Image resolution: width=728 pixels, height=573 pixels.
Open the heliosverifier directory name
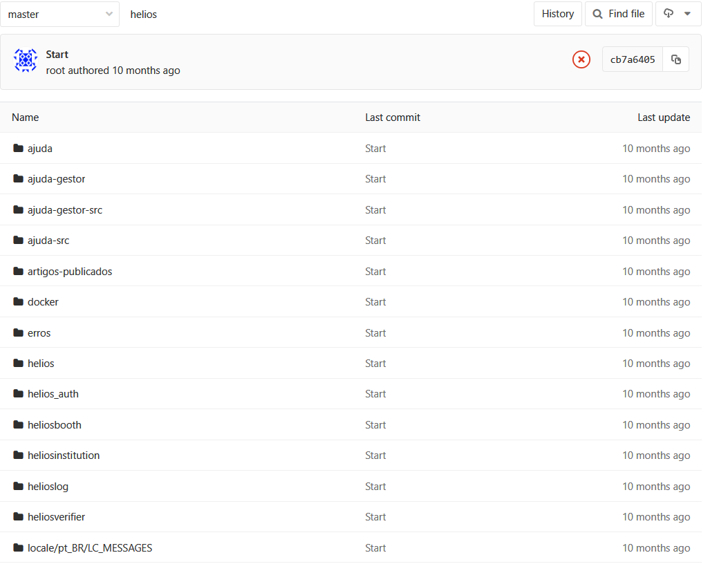click(56, 517)
